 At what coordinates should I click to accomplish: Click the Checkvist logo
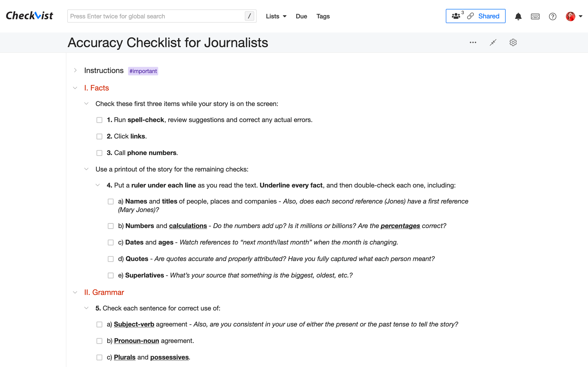pyautogui.click(x=29, y=16)
